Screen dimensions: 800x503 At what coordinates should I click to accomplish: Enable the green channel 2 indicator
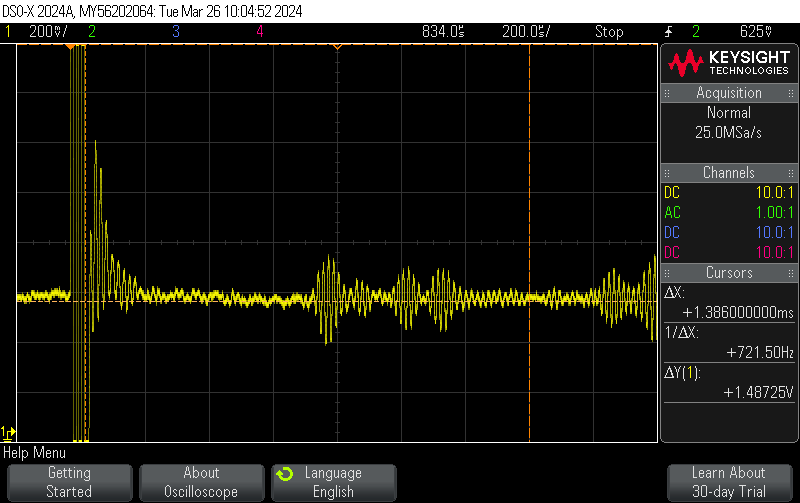(92, 32)
